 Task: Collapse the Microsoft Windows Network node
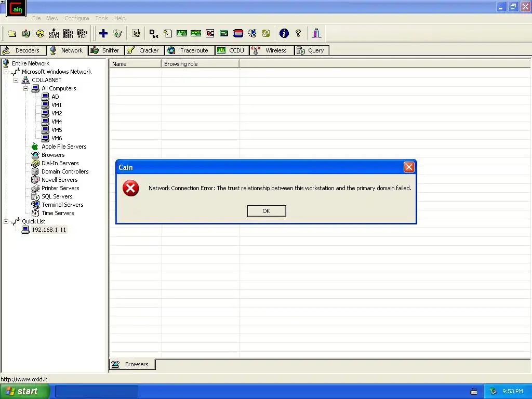pyautogui.click(x=6, y=72)
